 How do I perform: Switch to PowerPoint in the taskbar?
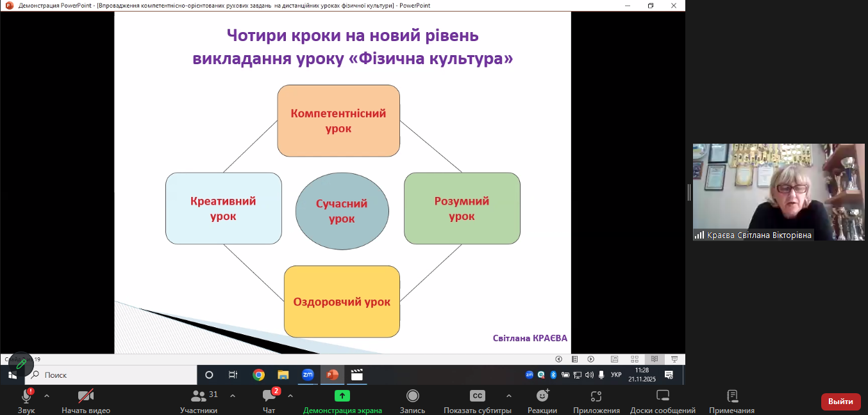(332, 375)
